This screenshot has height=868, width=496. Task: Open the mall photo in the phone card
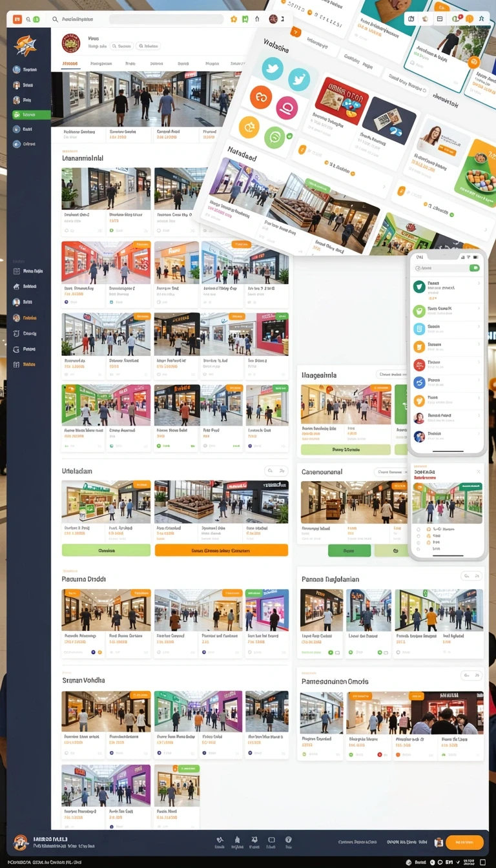click(x=447, y=503)
